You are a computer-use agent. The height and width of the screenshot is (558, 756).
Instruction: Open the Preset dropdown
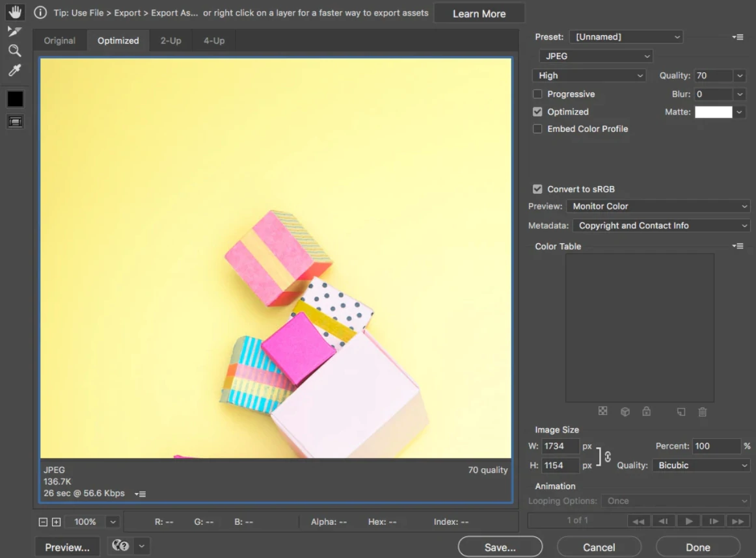pyautogui.click(x=625, y=36)
